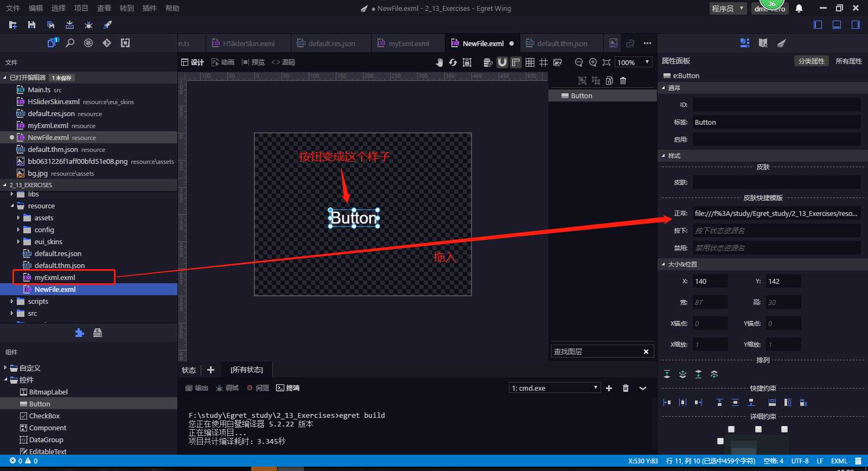The image size is (868, 471).
Task: Collapse the terminal panel chevron
Action: point(643,388)
